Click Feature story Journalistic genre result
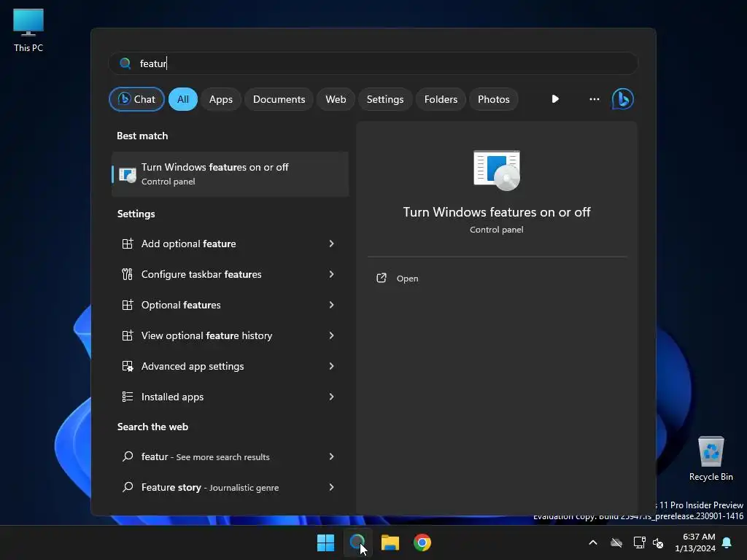The height and width of the screenshot is (560, 747). click(x=230, y=487)
